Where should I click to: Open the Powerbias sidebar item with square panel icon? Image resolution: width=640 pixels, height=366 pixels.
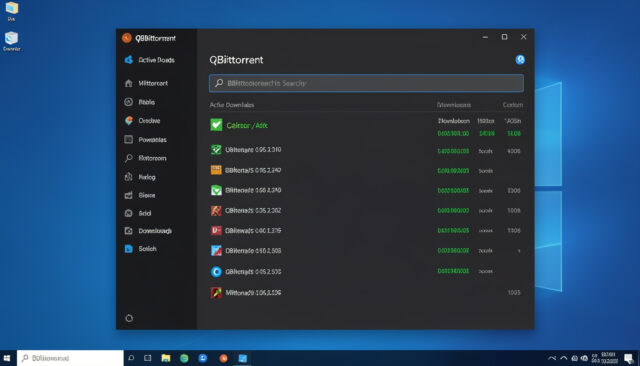145,140
